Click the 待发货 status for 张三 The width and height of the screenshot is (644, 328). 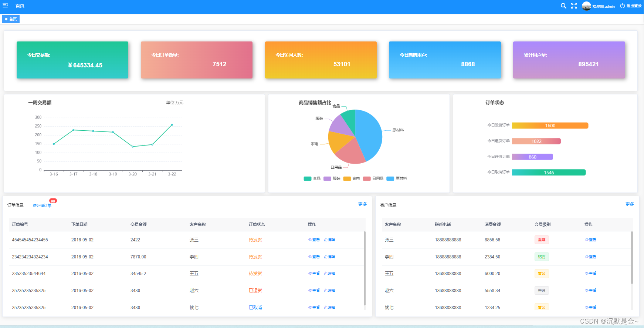coord(255,240)
